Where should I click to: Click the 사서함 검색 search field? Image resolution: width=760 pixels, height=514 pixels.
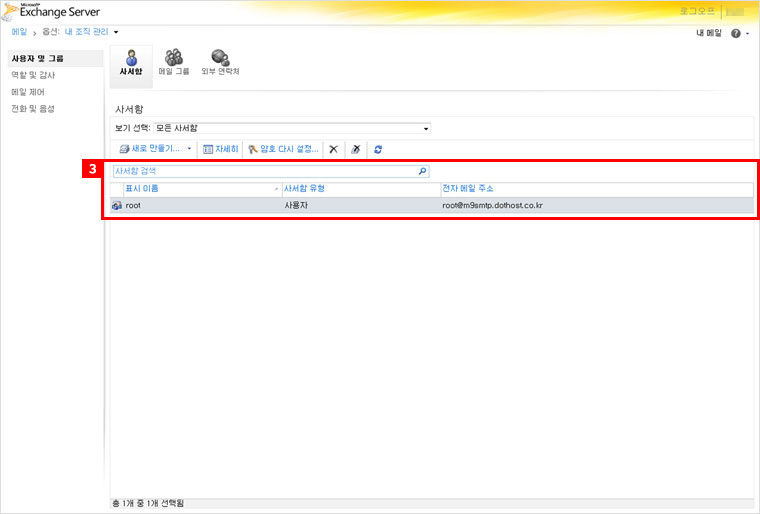tap(264, 171)
